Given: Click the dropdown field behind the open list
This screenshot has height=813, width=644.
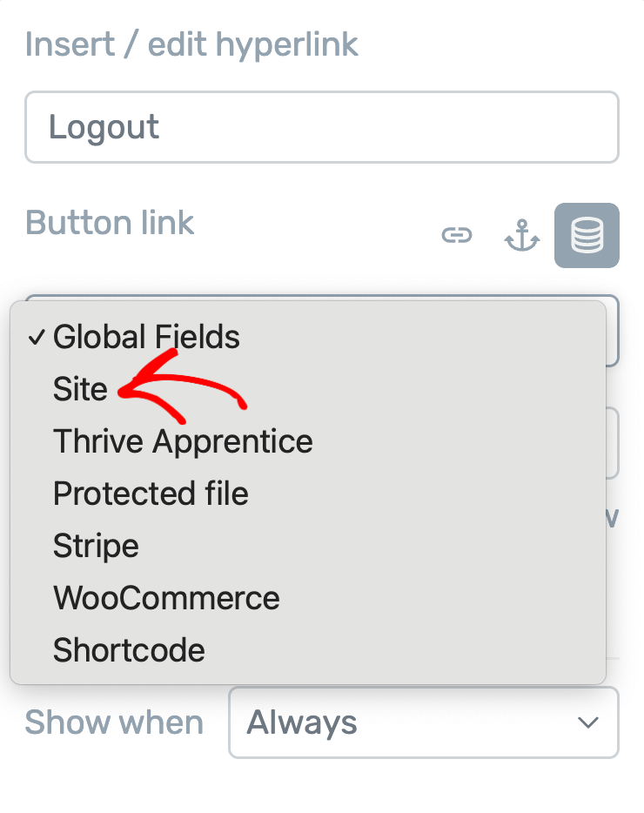Looking at the screenshot, I should point(613,332).
